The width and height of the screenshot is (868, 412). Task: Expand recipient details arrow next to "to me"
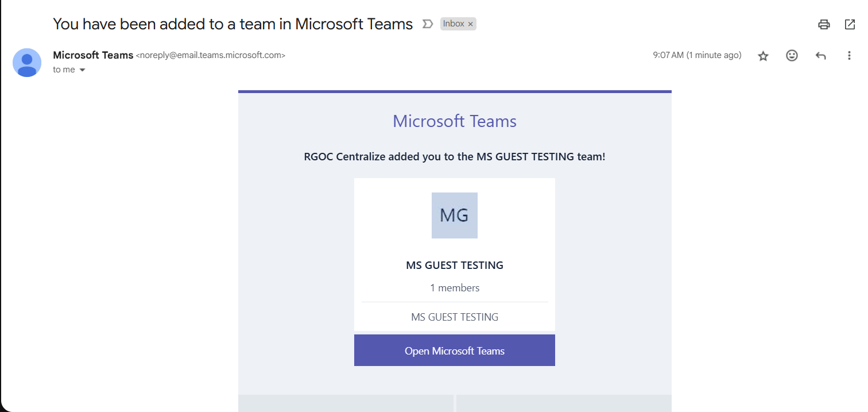point(82,70)
